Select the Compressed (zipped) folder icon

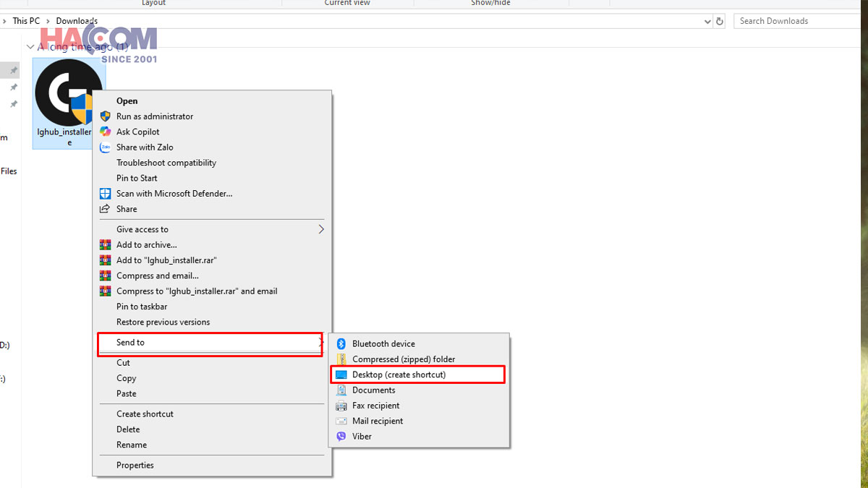[340, 359]
